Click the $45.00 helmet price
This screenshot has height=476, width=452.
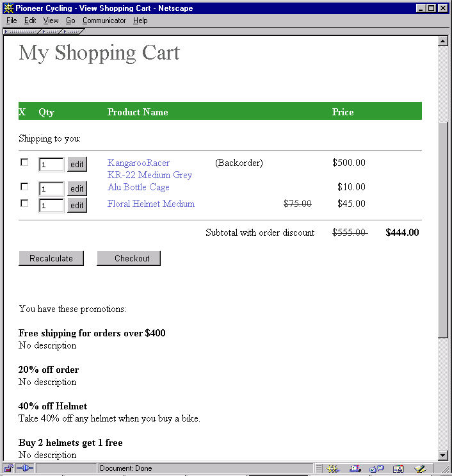[x=351, y=203]
